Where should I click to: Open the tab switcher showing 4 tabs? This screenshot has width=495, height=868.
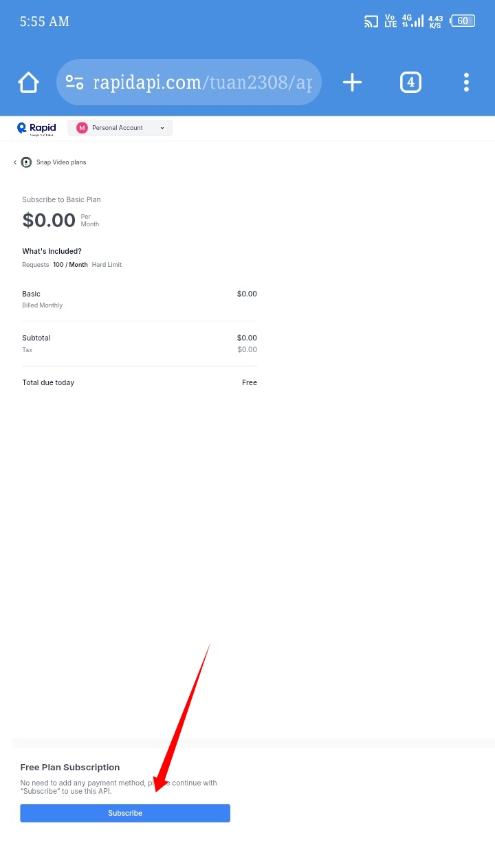click(x=410, y=83)
